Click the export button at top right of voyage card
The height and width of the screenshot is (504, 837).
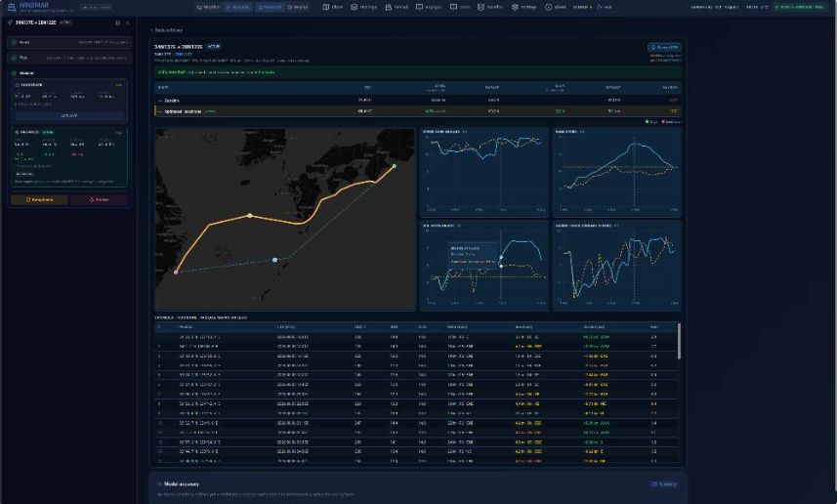[x=664, y=48]
